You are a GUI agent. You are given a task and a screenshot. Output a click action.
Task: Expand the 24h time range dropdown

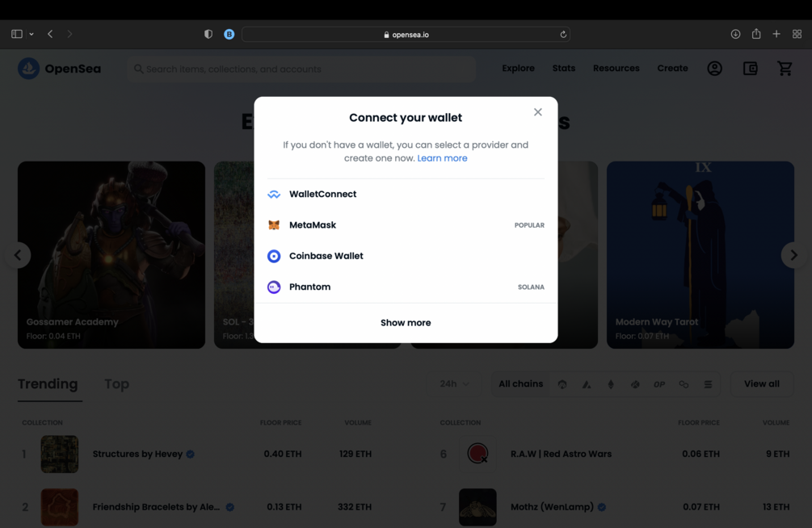[x=454, y=384]
